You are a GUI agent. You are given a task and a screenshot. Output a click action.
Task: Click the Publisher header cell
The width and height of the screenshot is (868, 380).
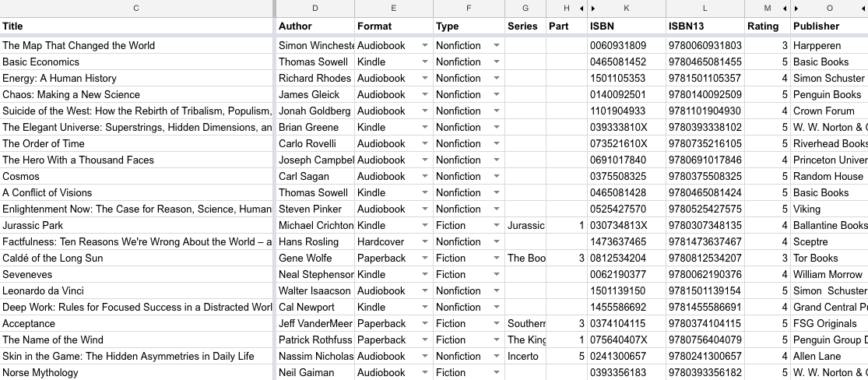tap(829, 26)
